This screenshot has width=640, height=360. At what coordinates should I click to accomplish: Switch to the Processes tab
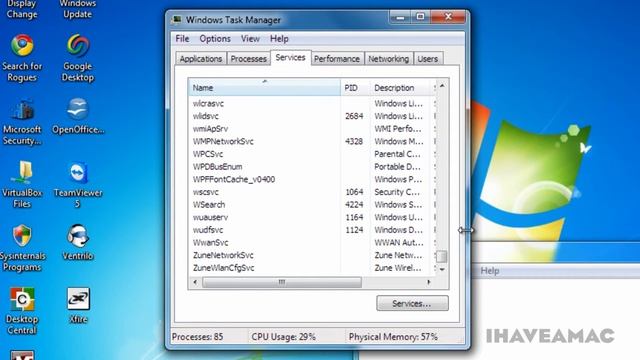pyautogui.click(x=248, y=59)
